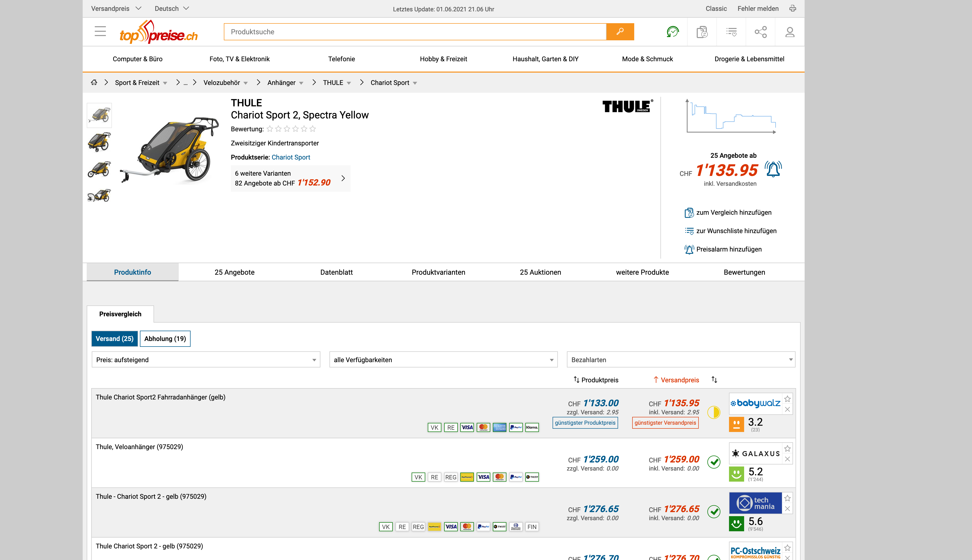Screen dimensions: 972x560
Task: Click the price alarm bell next to 1'135.95
Action: (x=773, y=169)
